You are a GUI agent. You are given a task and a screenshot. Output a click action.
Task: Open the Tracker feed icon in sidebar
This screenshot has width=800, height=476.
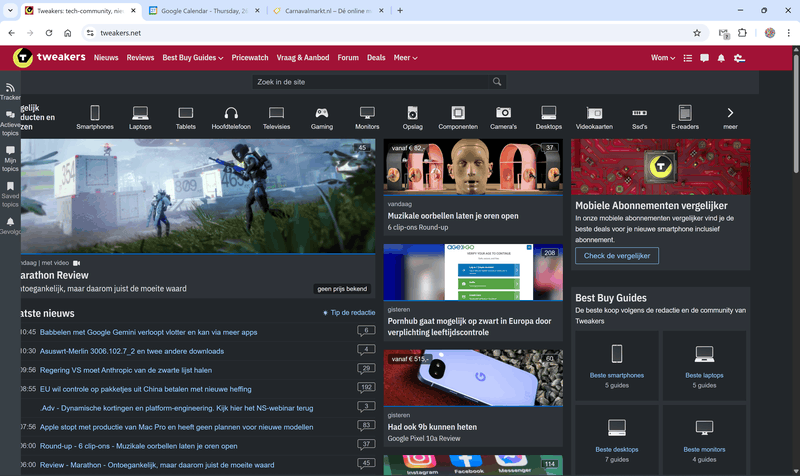10,88
